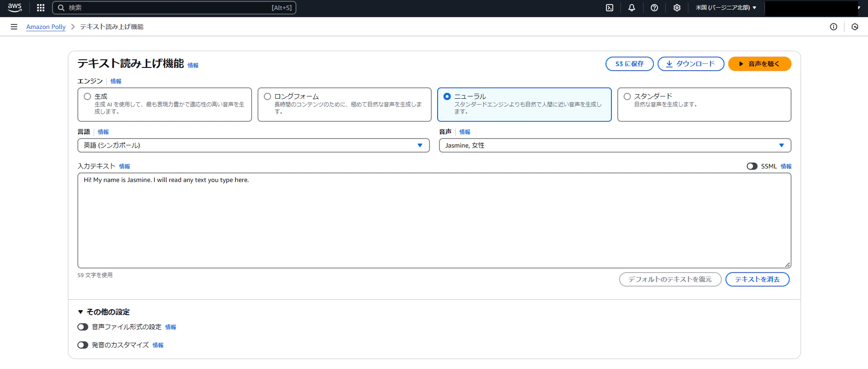Open the info panel icon in breadcrumb bar
The width and height of the screenshot is (868, 369).
tap(834, 27)
